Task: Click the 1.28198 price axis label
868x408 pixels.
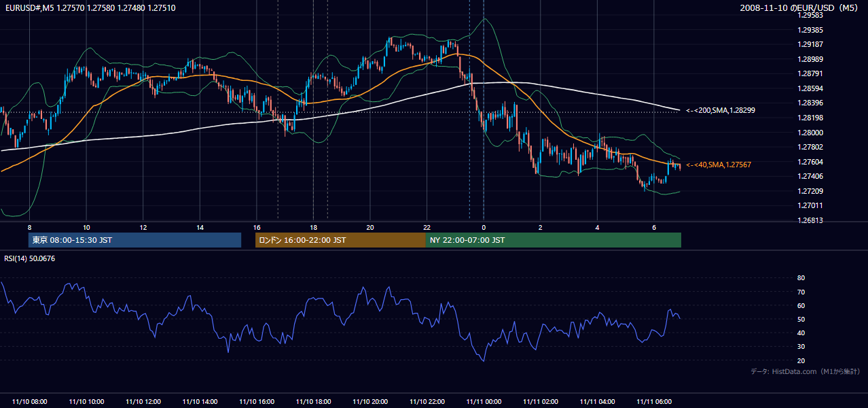Action: click(810, 118)
